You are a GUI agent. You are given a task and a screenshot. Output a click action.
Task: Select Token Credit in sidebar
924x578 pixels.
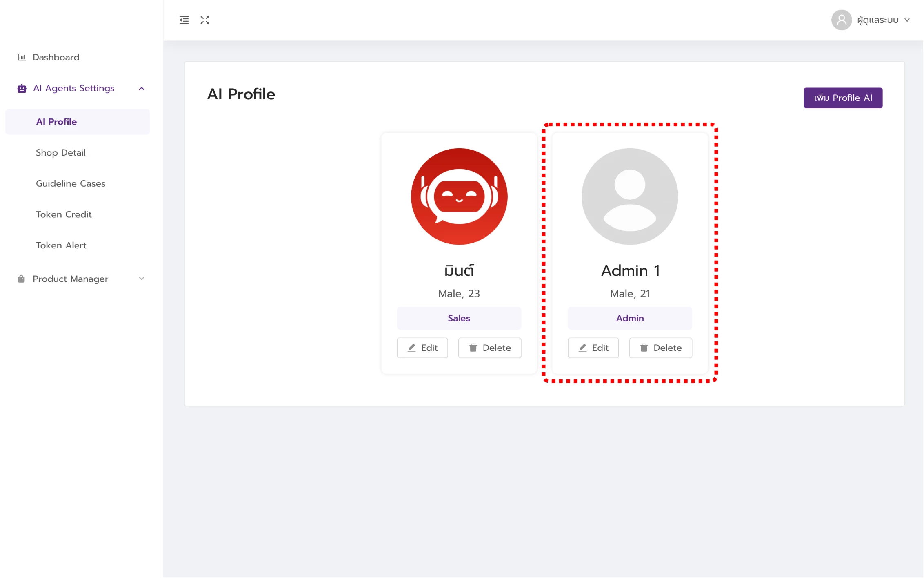click(64, 214)
